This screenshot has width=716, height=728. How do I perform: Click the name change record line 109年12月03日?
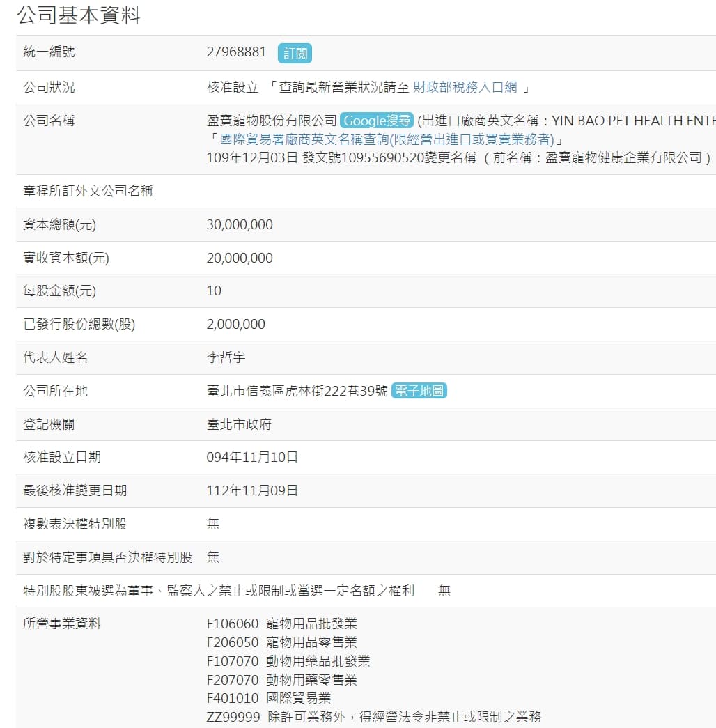click(x=459, y=158)
